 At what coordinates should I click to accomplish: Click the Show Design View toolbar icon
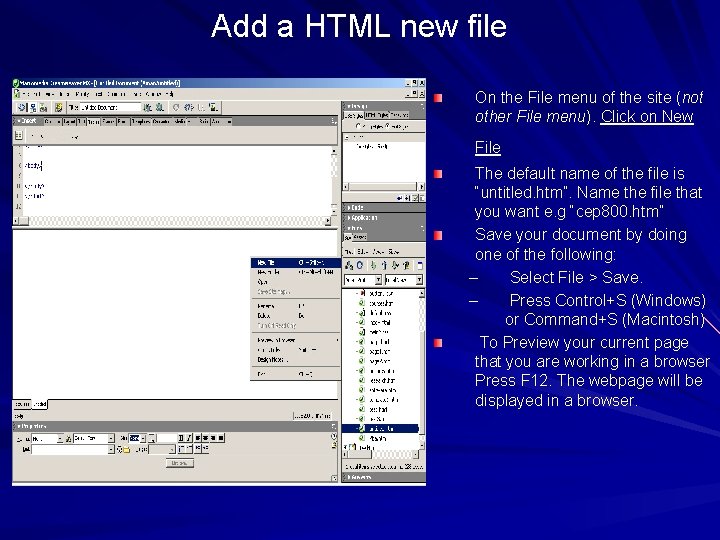pyautogui.click(x=44, y=107)
